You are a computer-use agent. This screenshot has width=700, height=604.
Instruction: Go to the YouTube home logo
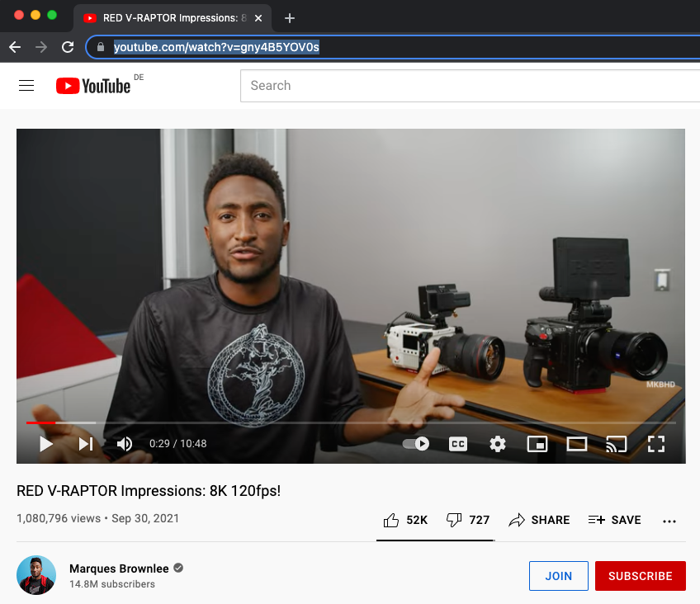tap(93, 86)
